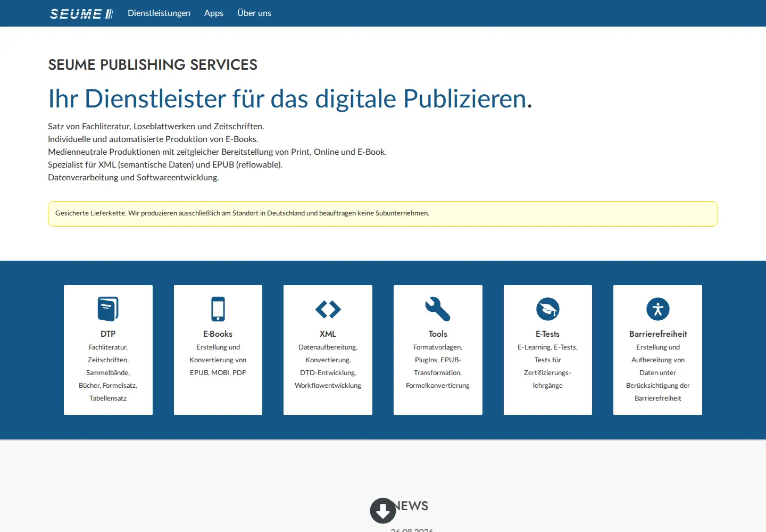Open the XML card title
The image size is (766, 532).
[x=328, y=334]
